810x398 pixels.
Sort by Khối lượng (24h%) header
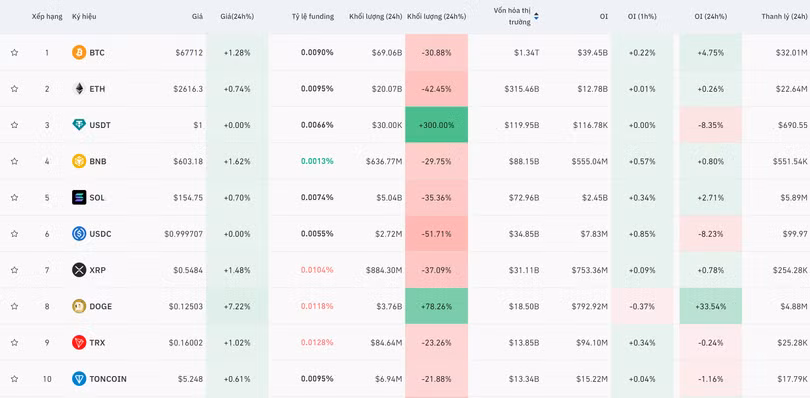[x=437, y=17]
